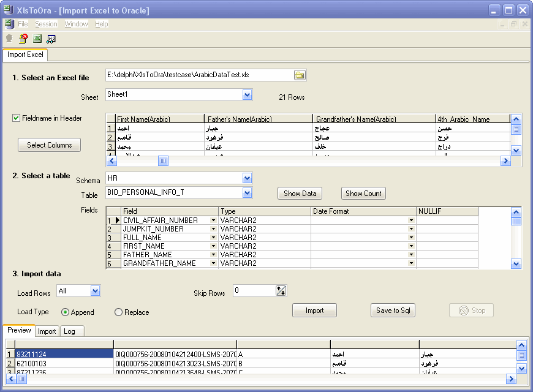
Task: Open the Session menu
Action: pos(46,24)
